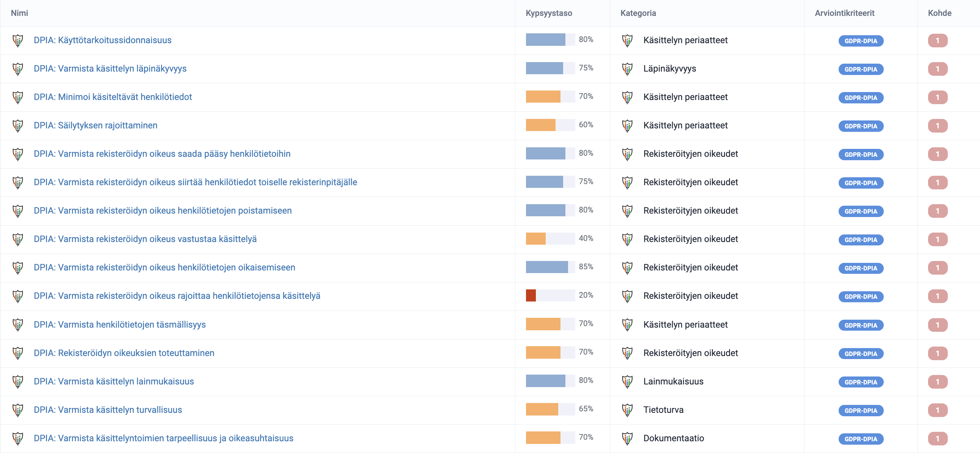Click shield icon beside Rekisteröidyn oikeuksien toteuttaminen
Viewport: 980px width, 453px height.
pyautogui.click(x=18, y=353)
